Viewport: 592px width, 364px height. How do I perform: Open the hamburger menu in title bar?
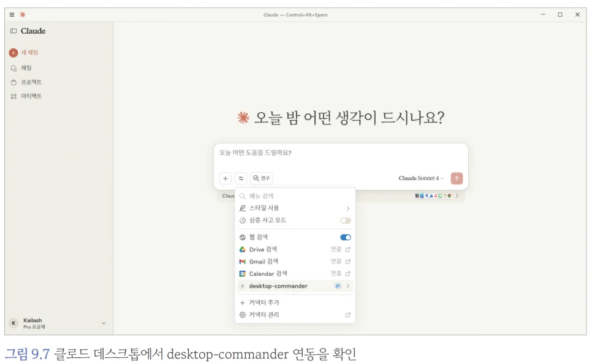(12, 15)
